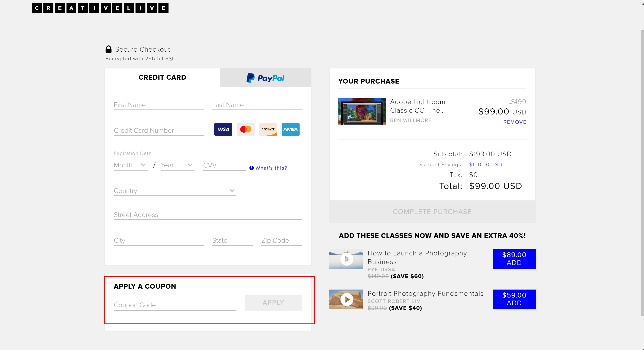644x350 pixels.
Task: Select the Visa card icon
Action: click(x=223, y=129)
